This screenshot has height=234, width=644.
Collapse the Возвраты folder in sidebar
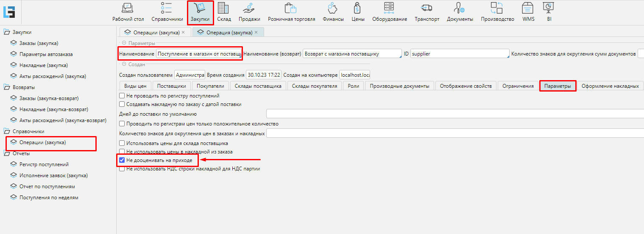tap(6, 87)
